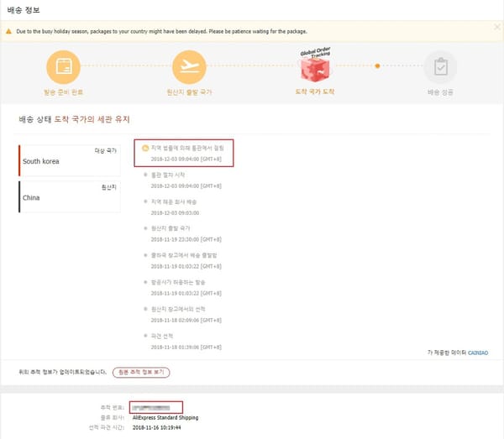Select the China origin country tab

tap(70, 197)
